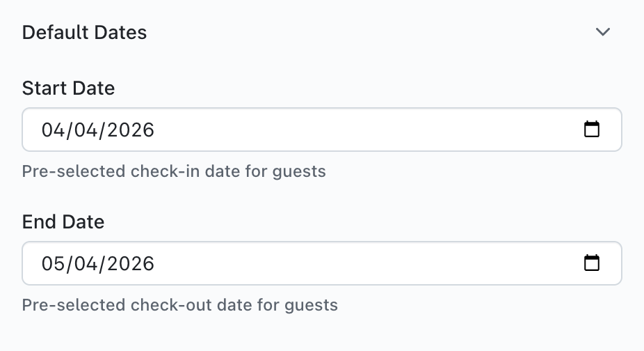Select the second 04 segment in Start Date
The image size is (644, 351).
click(x=85, y=130)
